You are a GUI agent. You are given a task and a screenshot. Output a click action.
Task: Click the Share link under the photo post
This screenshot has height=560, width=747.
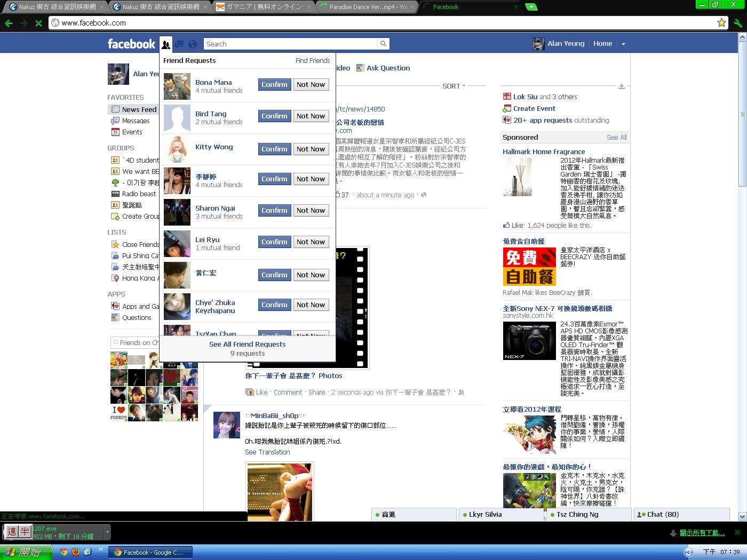(317, 392)
